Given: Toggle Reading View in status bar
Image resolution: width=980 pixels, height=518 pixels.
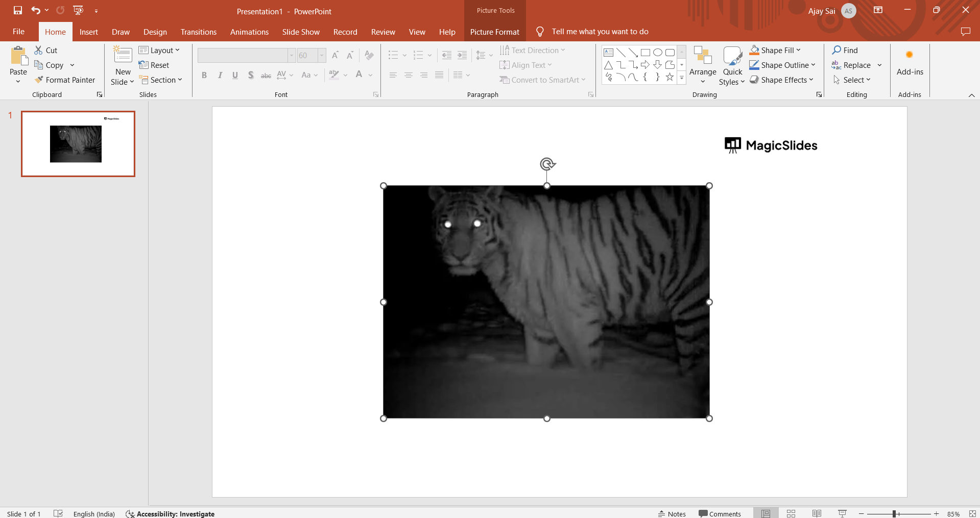Looking at the screenshot, I should pos(817,513).
